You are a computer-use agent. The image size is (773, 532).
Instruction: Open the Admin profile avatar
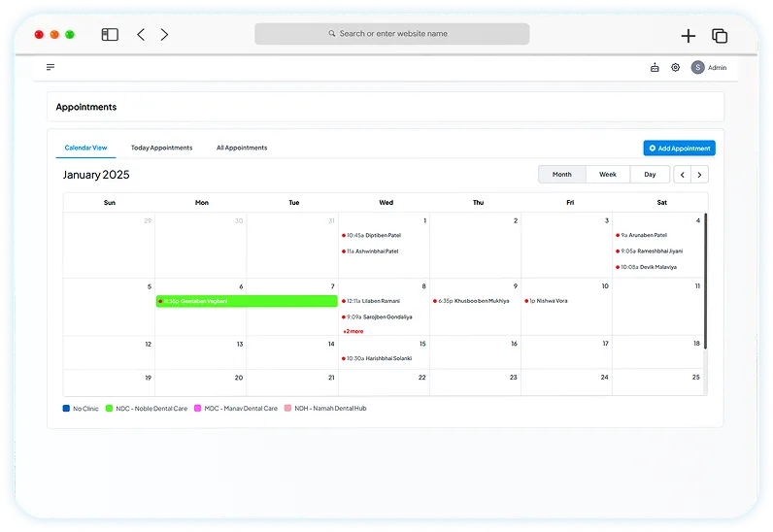[x=697, y=68]
